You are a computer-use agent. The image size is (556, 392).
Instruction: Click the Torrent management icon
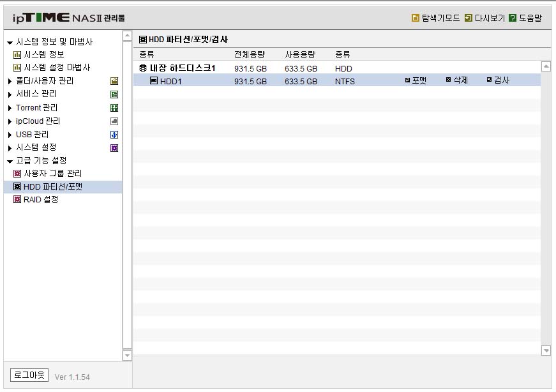point(114,108)
